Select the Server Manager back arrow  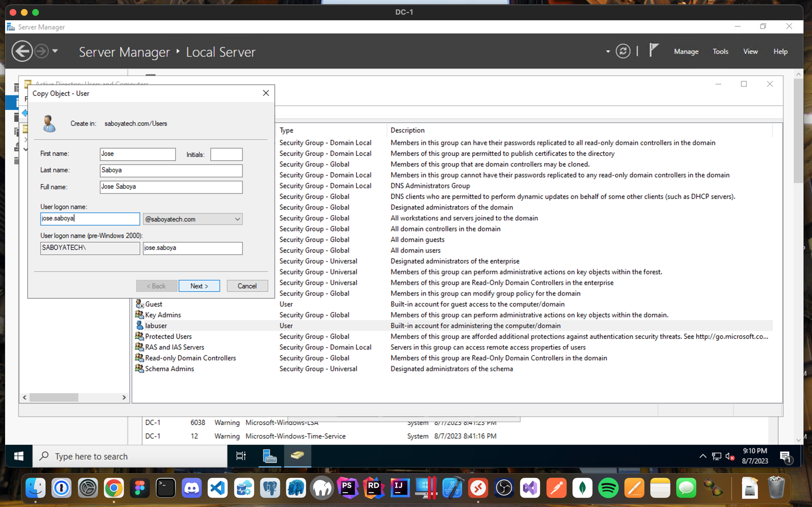(22, 51)
